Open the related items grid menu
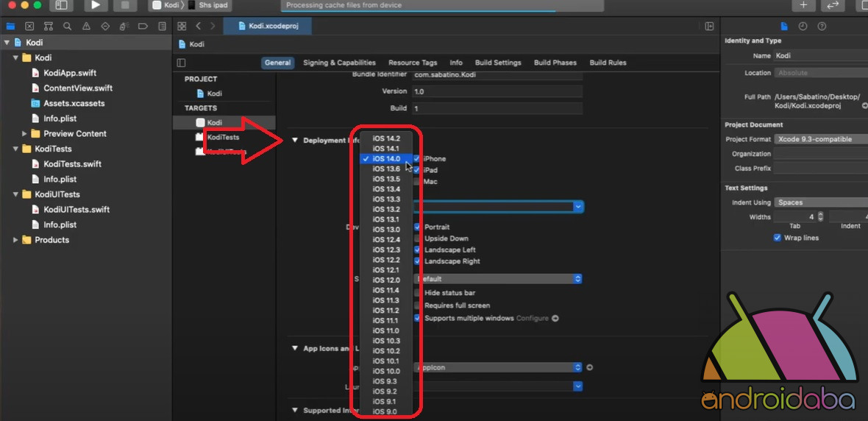 [x=182, y=26]
